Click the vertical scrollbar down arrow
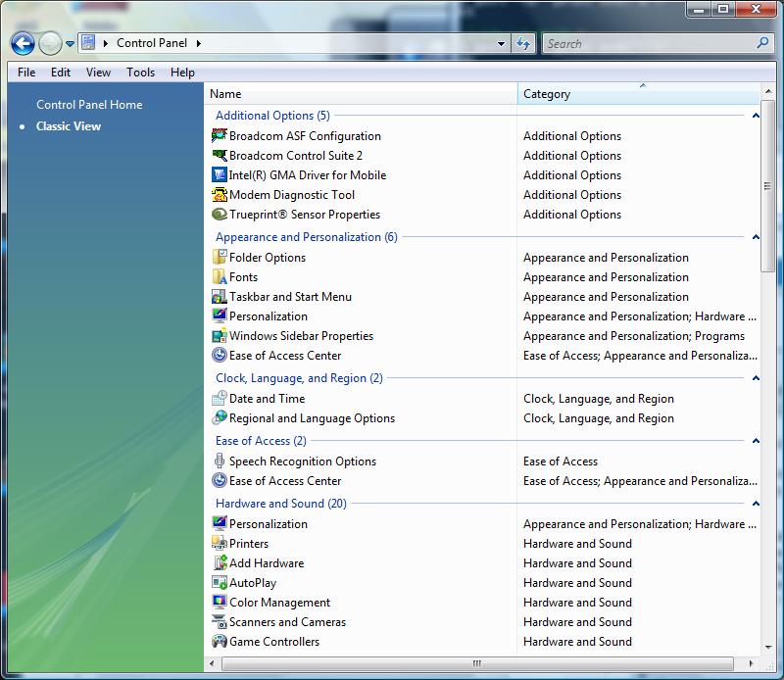This screenshot has width=784, height=680. [x=768, y=648]
